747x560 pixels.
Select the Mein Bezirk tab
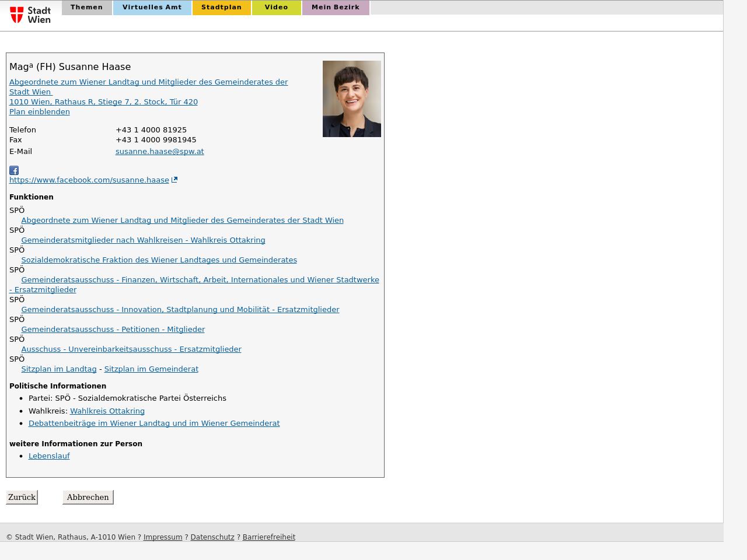pos(336,8)
